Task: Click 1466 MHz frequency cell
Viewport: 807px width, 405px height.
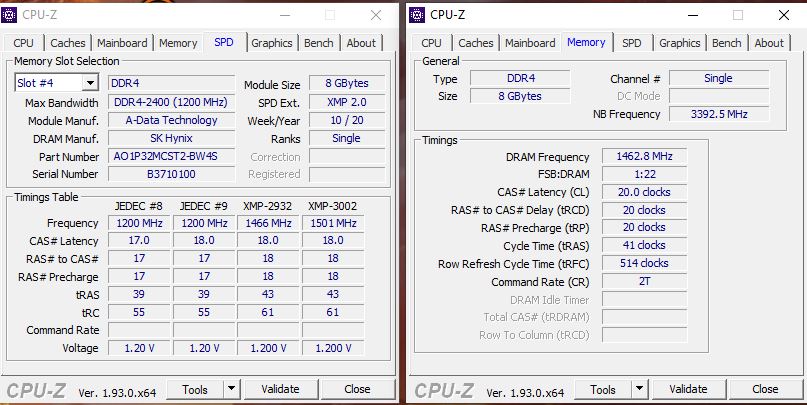Action: (268, 223)
